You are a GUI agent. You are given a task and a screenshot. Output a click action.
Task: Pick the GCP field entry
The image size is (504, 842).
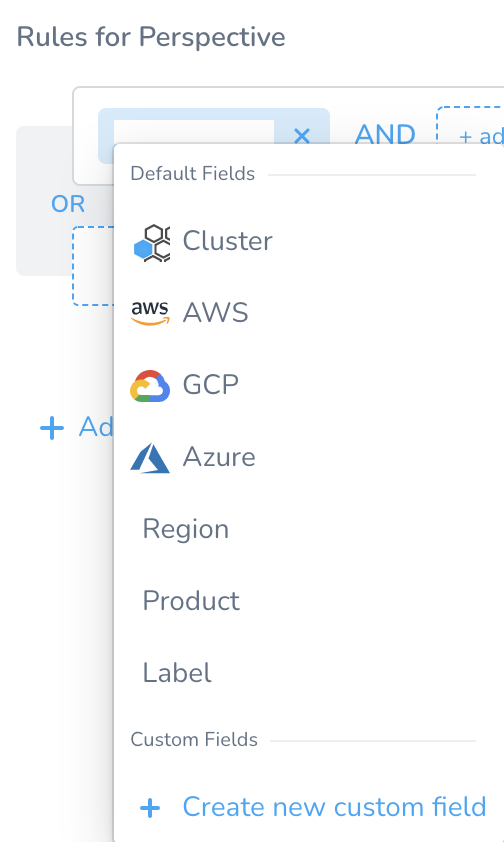(309, 384)
